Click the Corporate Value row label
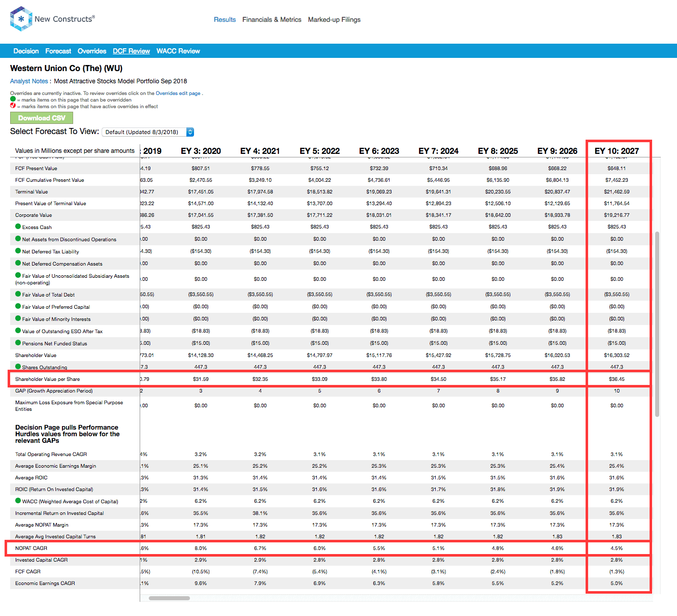 click(x=34, y=215)
